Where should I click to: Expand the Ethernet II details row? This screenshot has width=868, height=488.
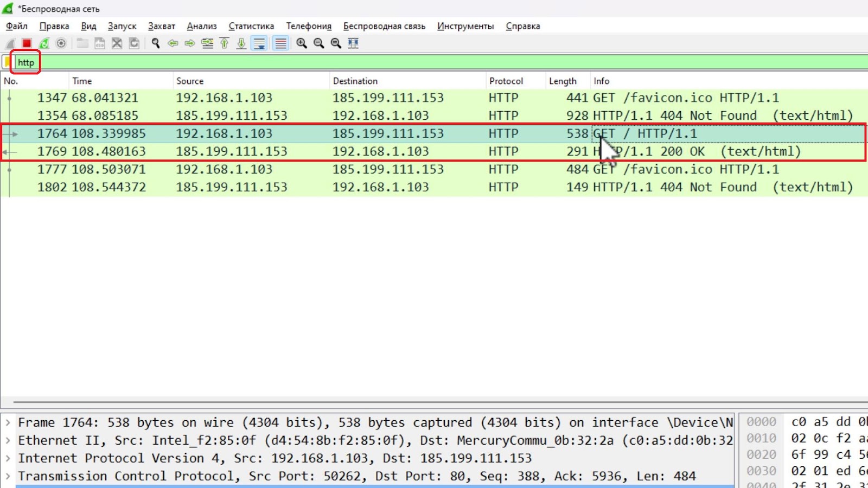coord(8,440)
